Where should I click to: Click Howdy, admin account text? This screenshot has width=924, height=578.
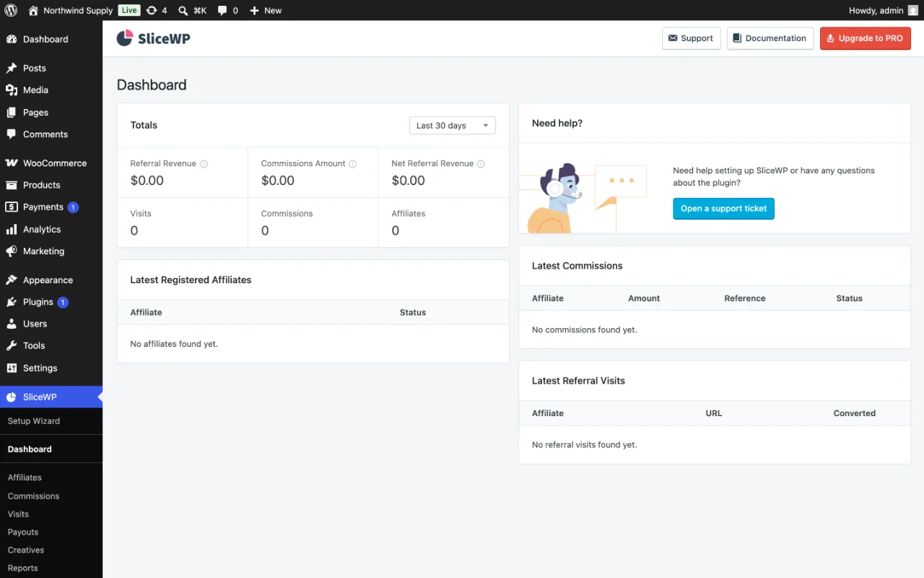pyautogui.click(x=876, y=10)
